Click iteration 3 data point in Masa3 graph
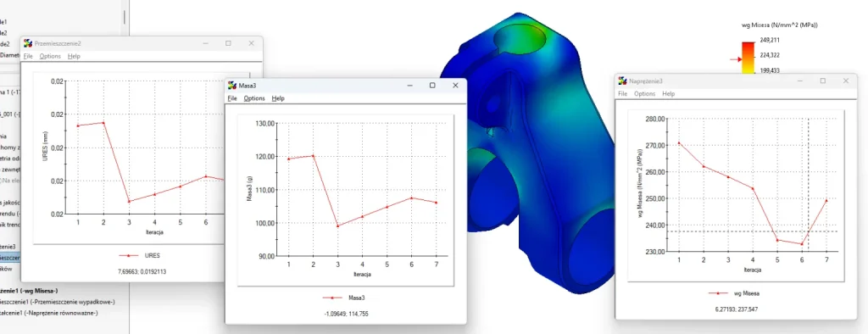The height and width of the screenshot is (334, 868). (337, 225)
